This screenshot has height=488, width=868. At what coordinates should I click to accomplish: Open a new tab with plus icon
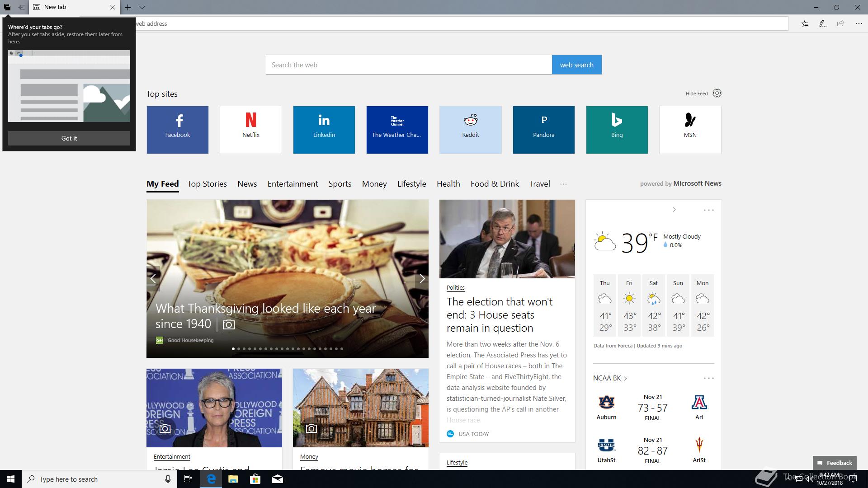point(128,7)
